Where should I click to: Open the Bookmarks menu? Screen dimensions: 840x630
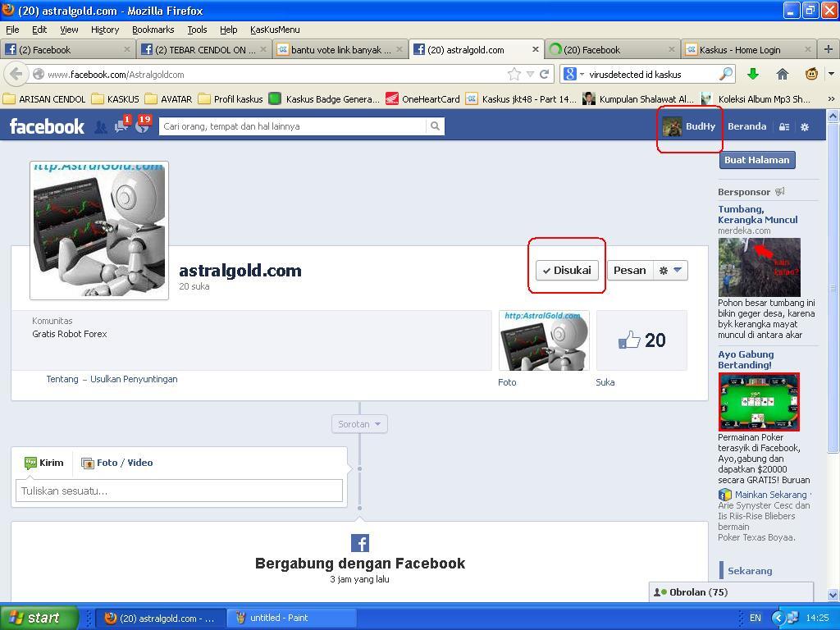point(153,29)
